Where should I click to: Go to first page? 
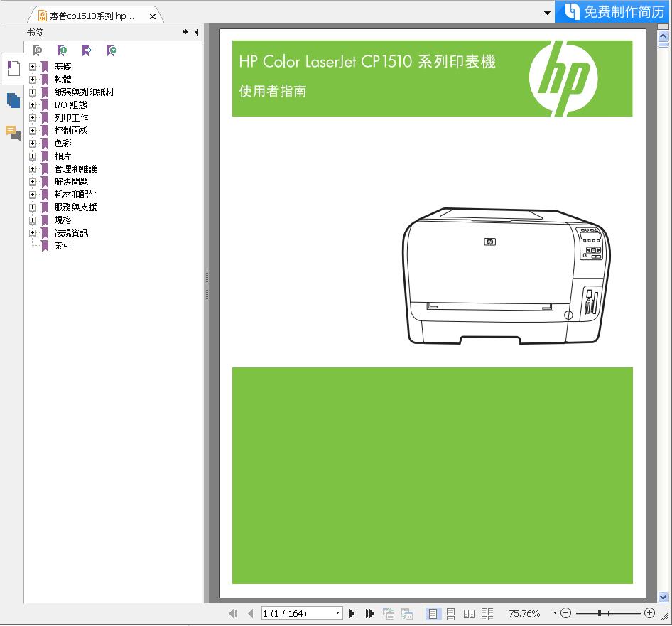pyautogui.click(x=233, y=614)
